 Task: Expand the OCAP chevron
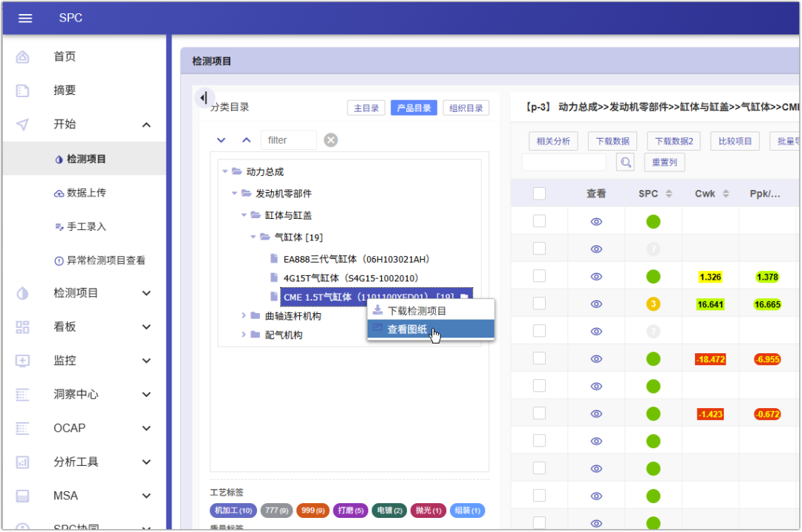coord(146,428)
